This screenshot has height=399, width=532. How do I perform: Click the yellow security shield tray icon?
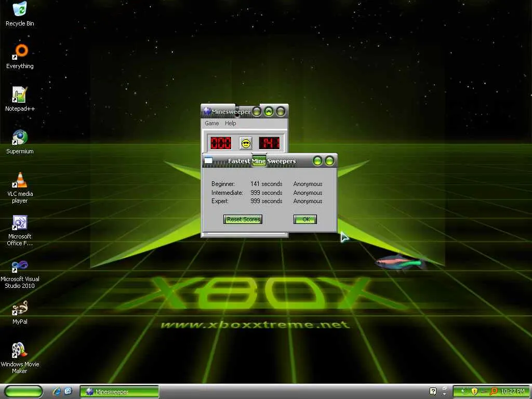pyautogui.click(x=474, y=391)
